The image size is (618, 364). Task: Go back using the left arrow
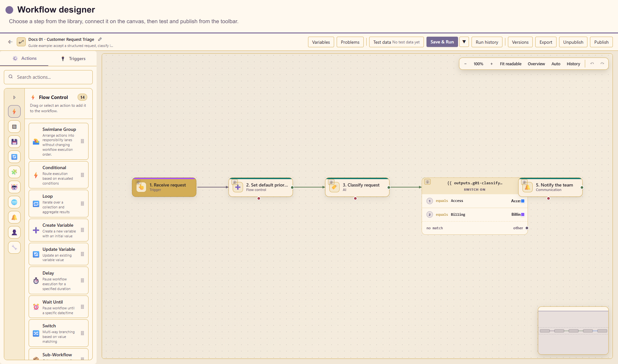[x=10, y=42]
